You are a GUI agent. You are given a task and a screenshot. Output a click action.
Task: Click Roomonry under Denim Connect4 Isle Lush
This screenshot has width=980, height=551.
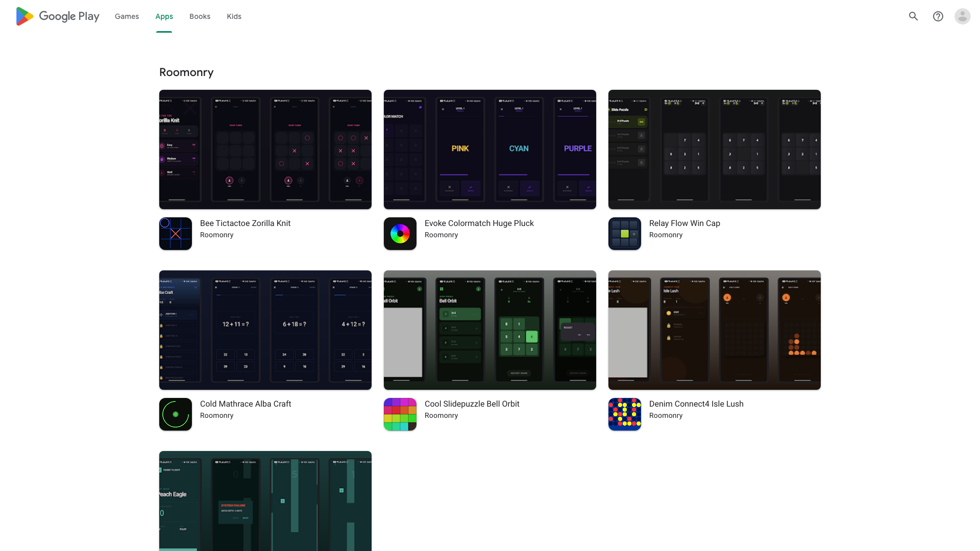pos(666,416)
